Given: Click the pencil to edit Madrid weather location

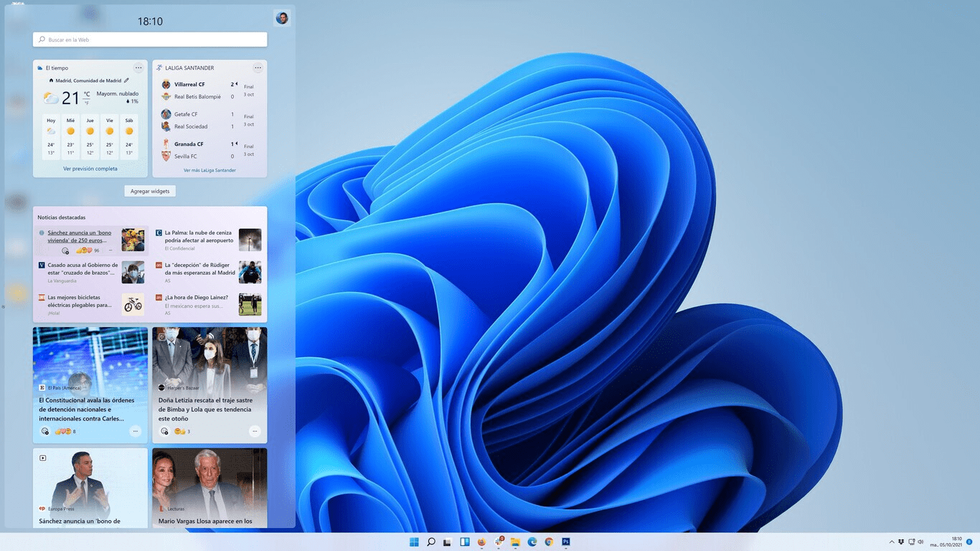Looking at the screenshot, I should click(126, 80).
